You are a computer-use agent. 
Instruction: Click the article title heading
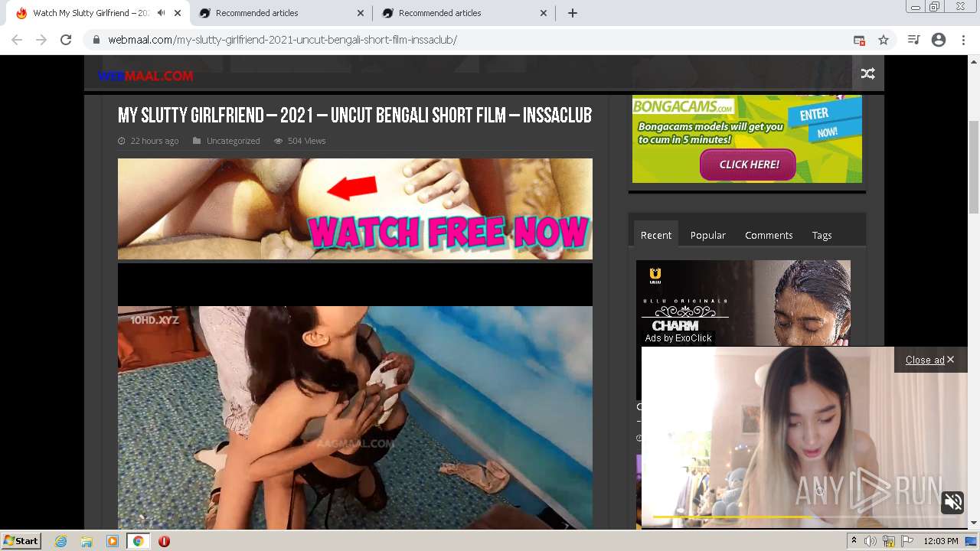coord(354,116)
